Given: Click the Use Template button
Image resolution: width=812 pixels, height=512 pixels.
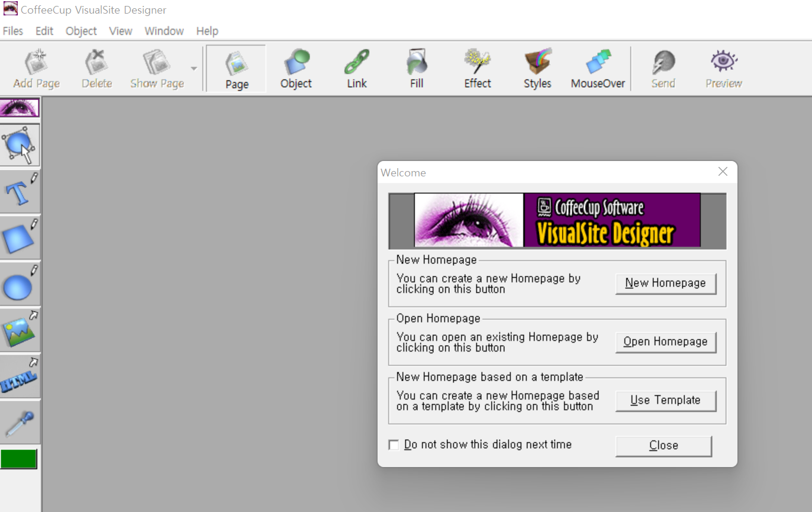Looking at the screenshot, I should (x=665, y=400).
